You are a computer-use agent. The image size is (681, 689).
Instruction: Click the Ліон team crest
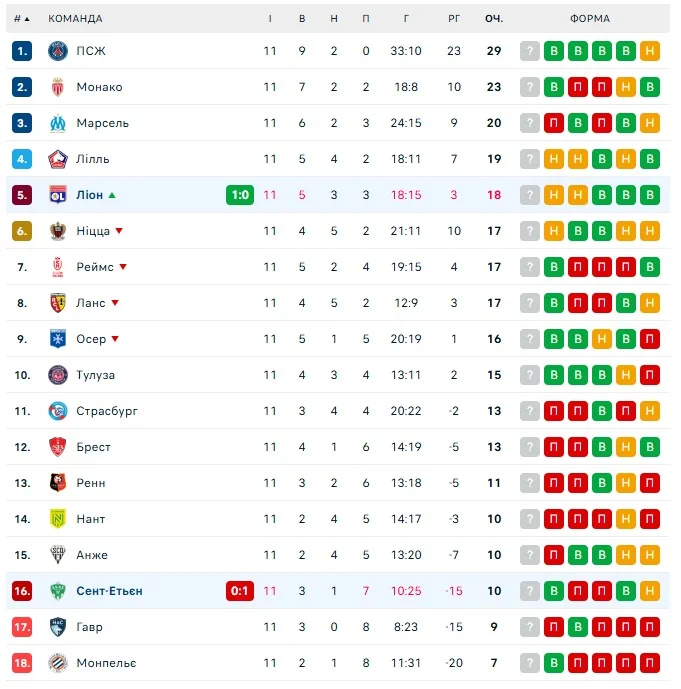57,195
